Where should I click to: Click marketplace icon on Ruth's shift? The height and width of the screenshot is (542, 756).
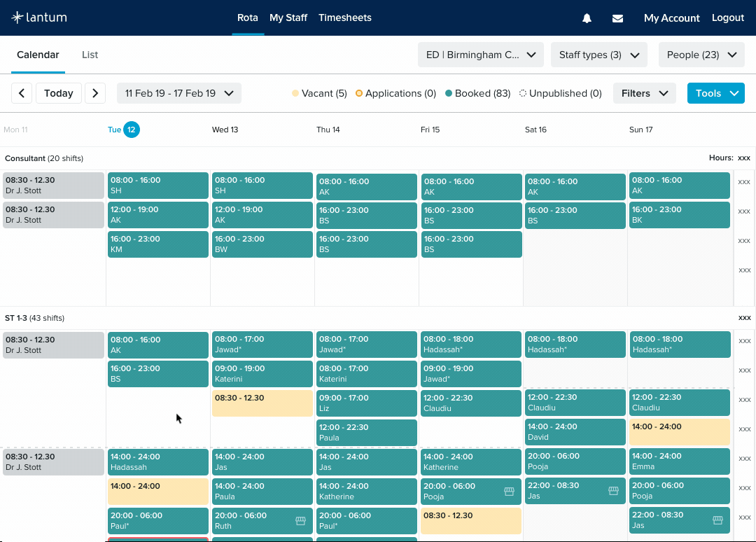300,521
